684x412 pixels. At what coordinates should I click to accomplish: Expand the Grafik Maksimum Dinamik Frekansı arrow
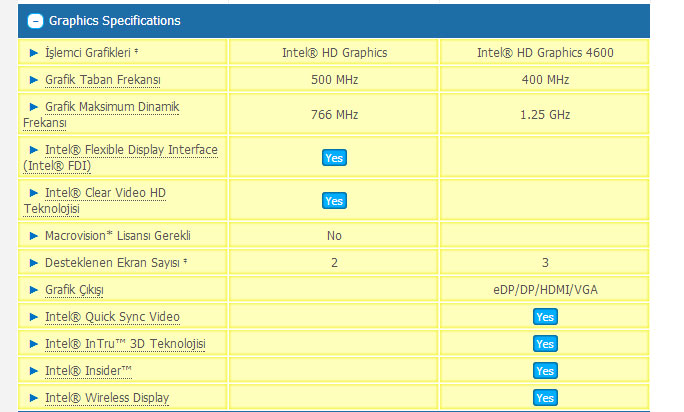(x=34, y=107)
